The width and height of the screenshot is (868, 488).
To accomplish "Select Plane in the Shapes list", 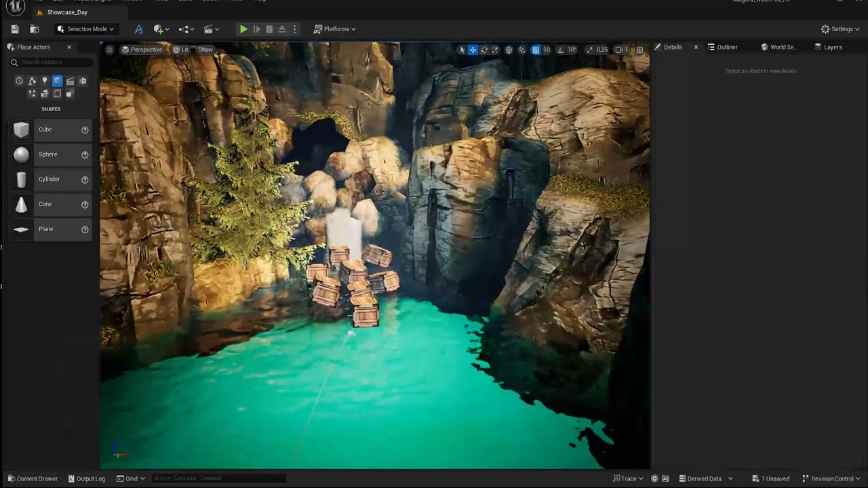I will [50, 229].
